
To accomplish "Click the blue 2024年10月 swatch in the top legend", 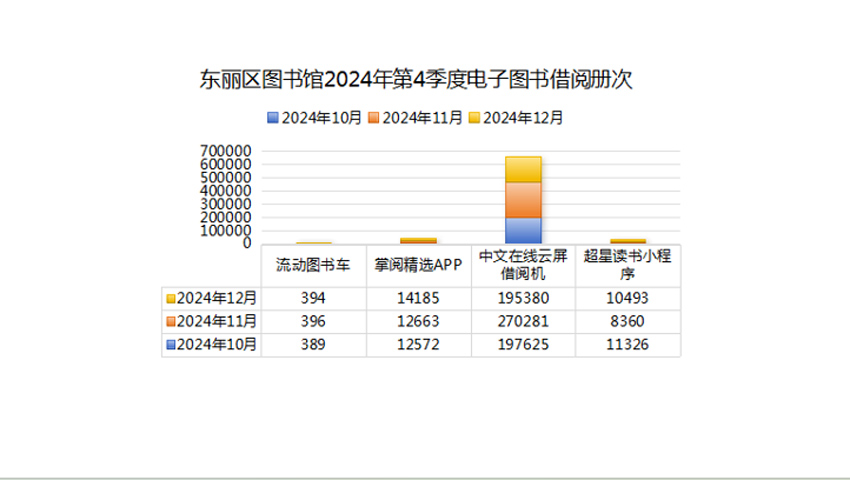I will coord(273,118).
